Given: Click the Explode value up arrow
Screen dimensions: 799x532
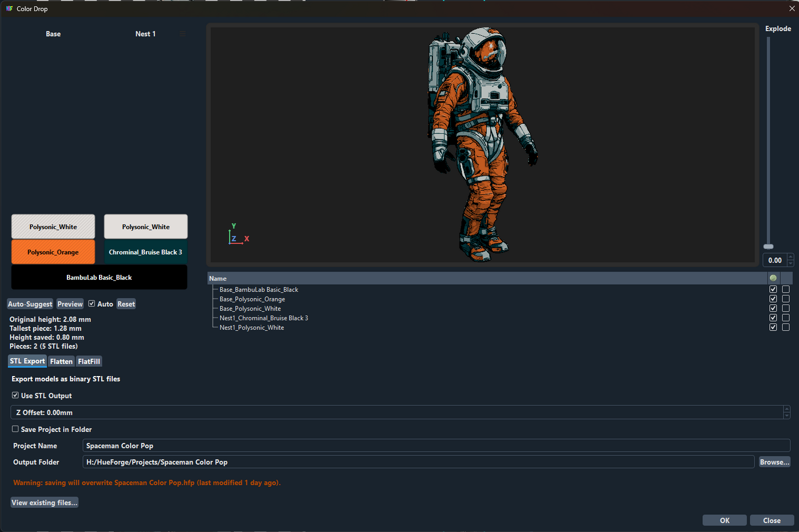Looking at the screenshot, I should pos(791,257).
